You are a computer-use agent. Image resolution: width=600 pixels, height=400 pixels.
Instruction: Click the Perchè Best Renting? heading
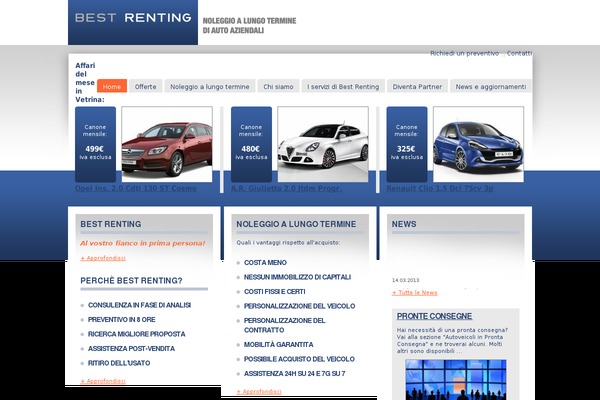131,281
